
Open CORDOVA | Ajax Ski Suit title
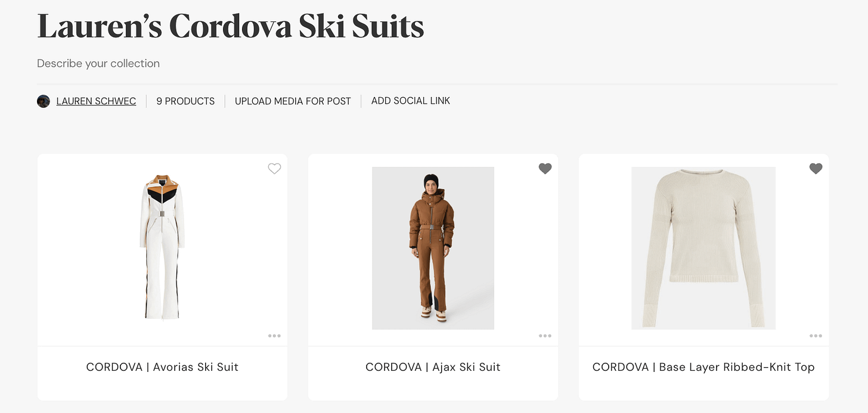[433, 367]
